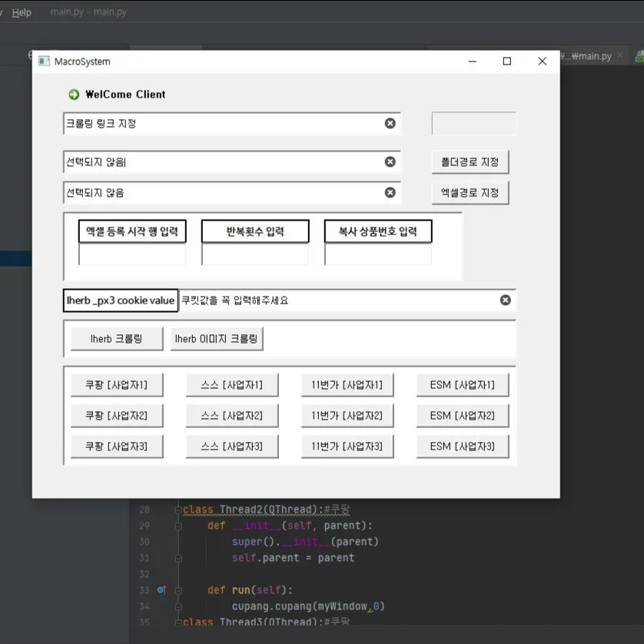Run ESM [사업자1]
The width and height of the screenshot is (644, 644).
(x=463, y=385)
